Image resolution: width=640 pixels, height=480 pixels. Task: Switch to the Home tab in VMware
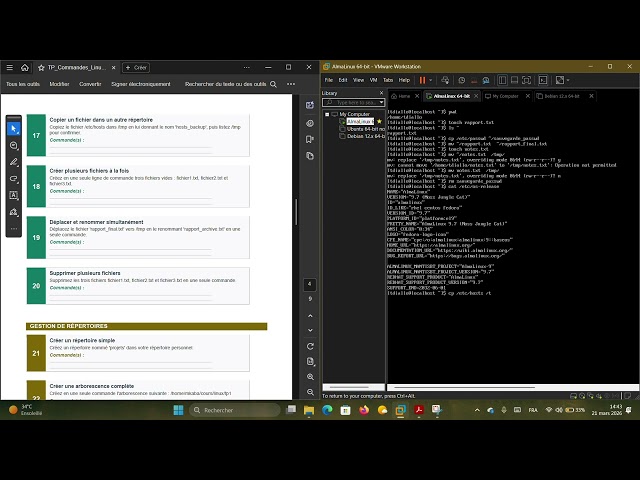(404, 96)
